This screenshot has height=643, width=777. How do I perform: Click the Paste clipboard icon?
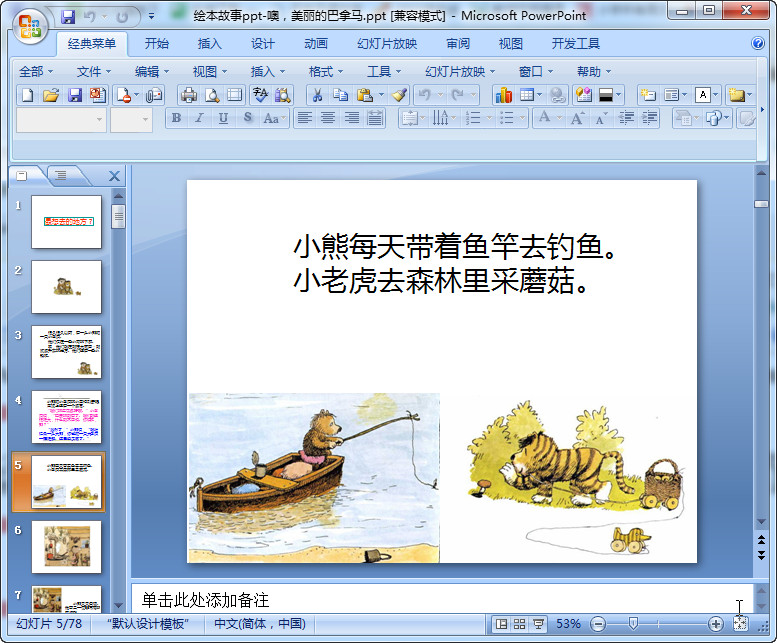pyautogui.click(x=364, y=95)
